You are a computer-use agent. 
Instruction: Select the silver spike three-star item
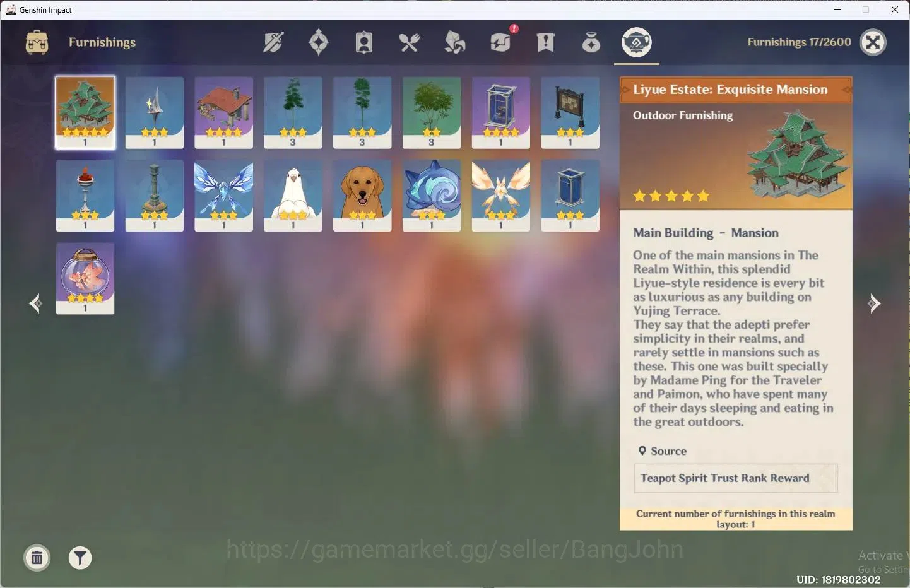pyautogui.click(x=155, y=112)
